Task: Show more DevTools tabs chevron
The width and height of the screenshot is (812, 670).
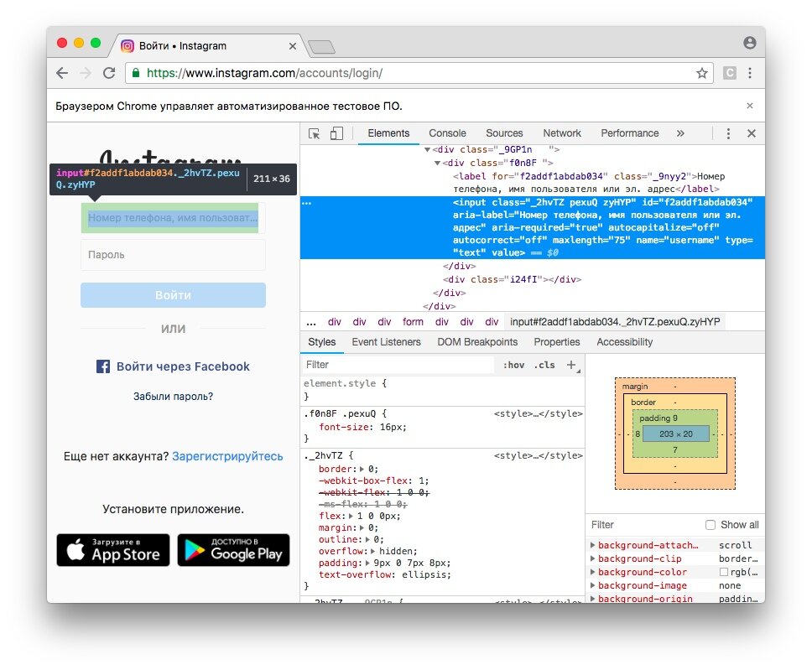Action: pos(680,133)
